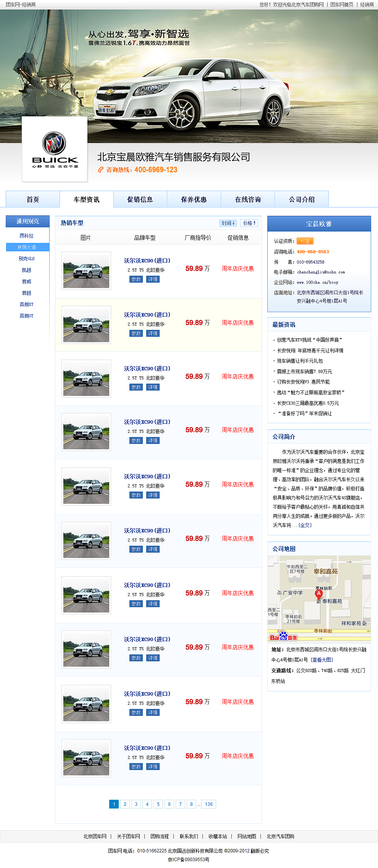Open the 车型资讯 tab

pyautogui.click(x=87, y=199)
